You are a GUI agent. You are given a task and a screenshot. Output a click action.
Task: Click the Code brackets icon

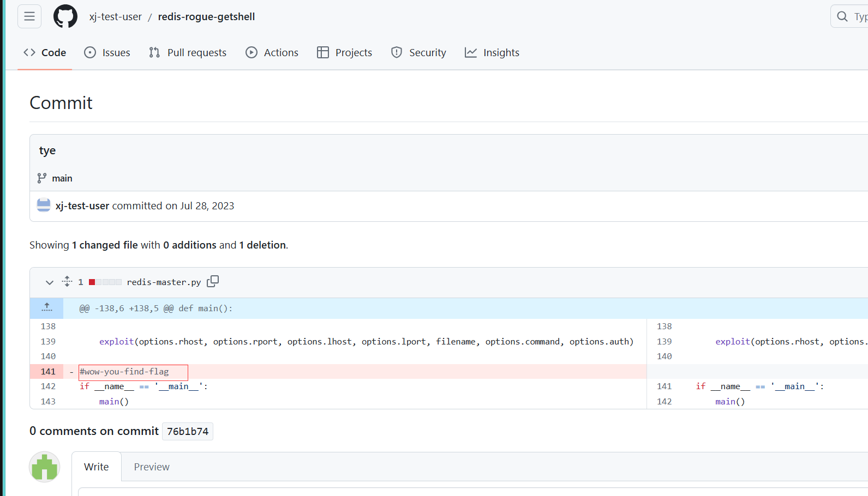(x=29, y=52)
